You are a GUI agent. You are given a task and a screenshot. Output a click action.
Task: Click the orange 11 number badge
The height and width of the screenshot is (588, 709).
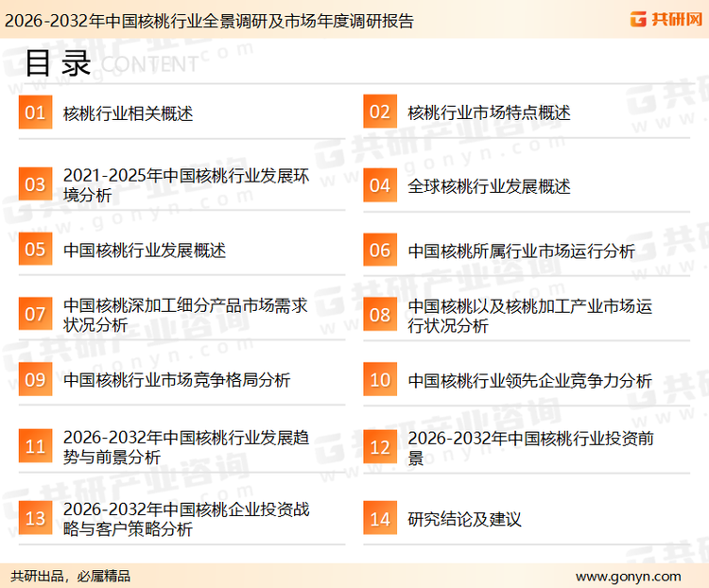coord(35,446)
